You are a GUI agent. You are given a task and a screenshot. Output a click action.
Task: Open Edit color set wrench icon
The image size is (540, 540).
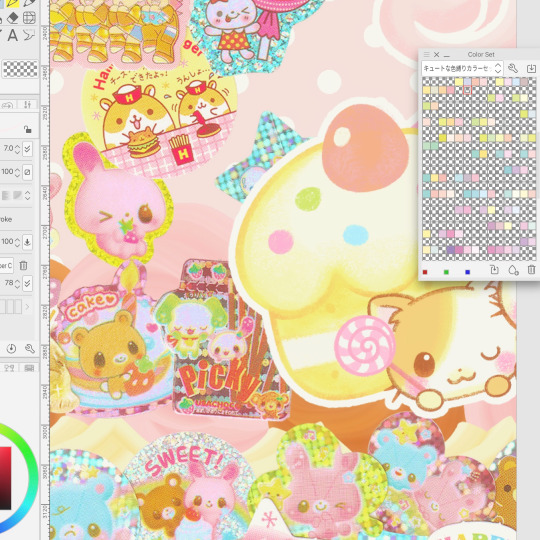(513, 68)
